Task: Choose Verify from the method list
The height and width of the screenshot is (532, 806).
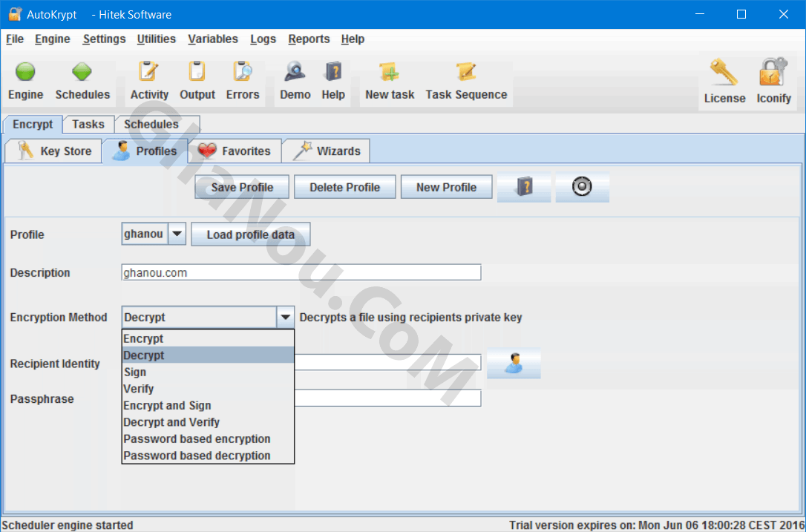Action: tap(209, 389)
